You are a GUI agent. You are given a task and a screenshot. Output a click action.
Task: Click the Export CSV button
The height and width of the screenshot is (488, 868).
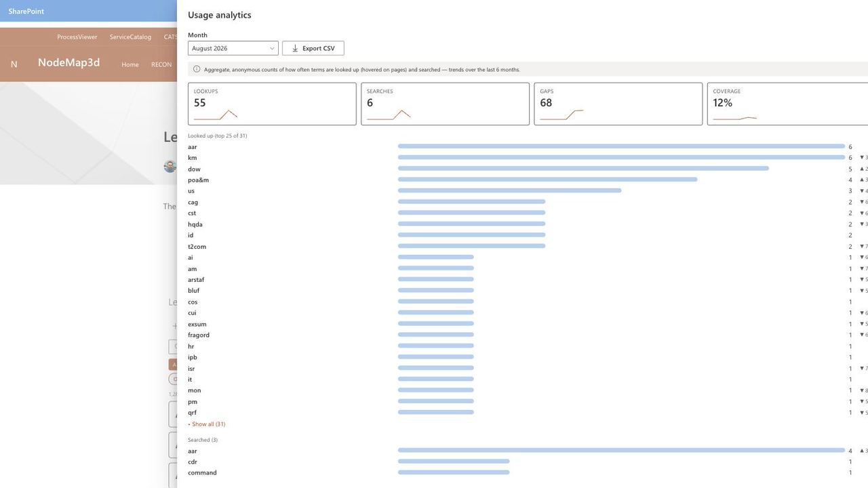click(x=313, y=48)
